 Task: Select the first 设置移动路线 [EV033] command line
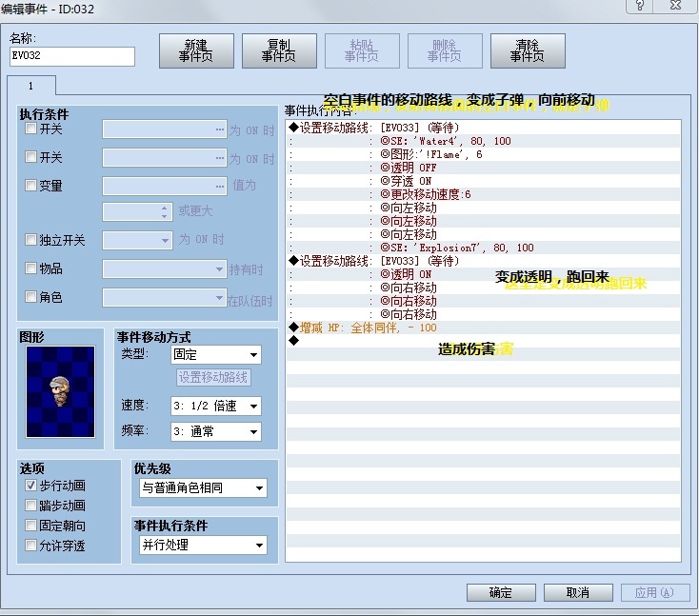pyautogui.click(x=483, y=128)
